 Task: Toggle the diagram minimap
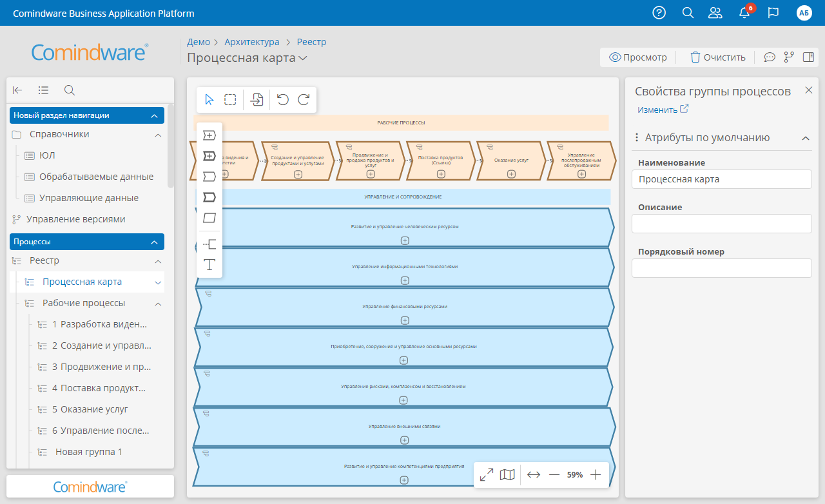508,475
